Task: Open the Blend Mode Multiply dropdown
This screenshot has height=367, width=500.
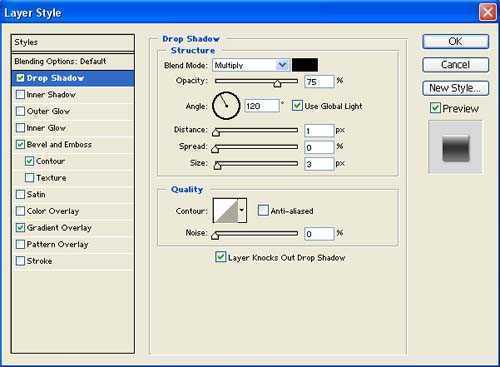Action: point(250,65)
